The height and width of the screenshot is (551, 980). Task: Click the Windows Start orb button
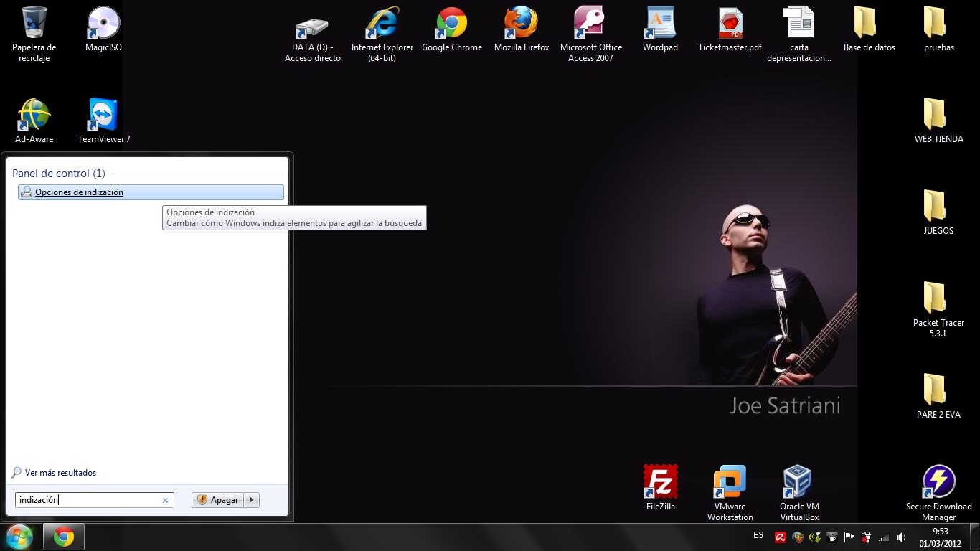(19, 537)
